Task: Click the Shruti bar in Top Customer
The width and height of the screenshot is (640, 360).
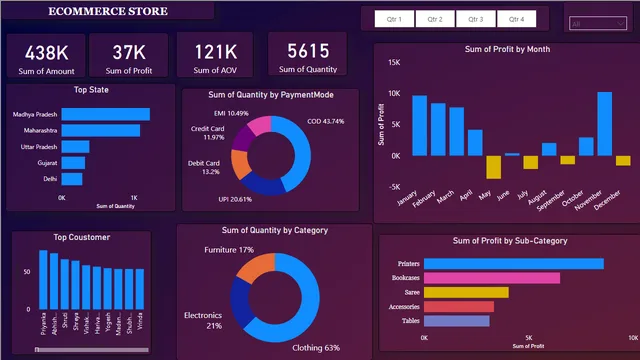Action: coord(65,284)
